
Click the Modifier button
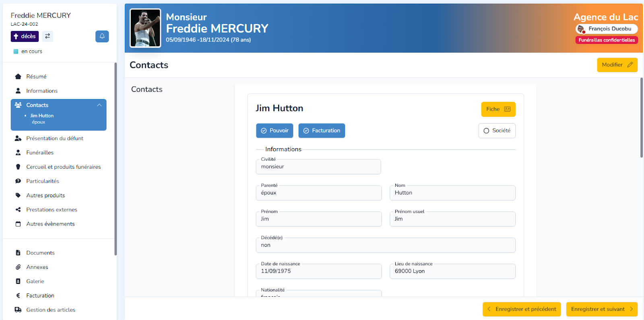(x=617, y=65)
